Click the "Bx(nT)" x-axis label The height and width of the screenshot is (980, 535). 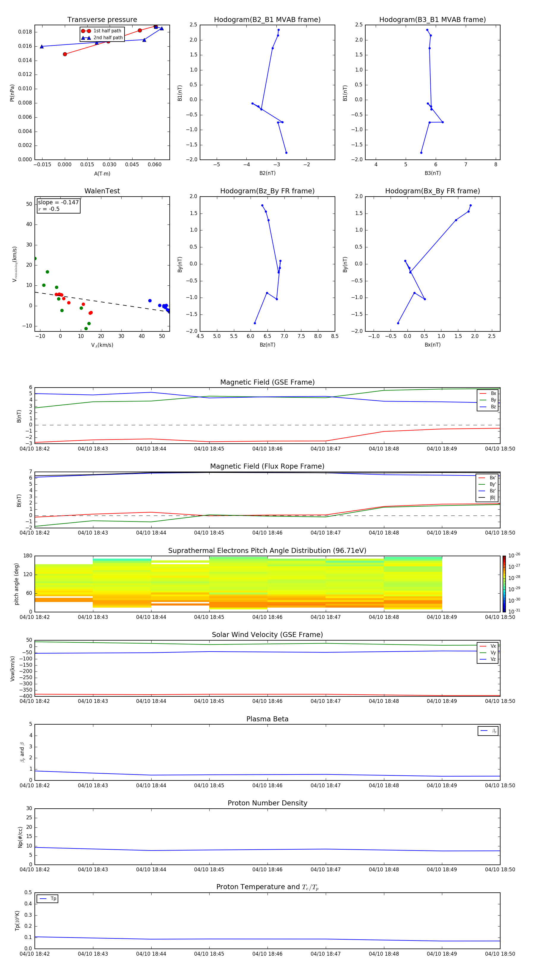point(432,345)
